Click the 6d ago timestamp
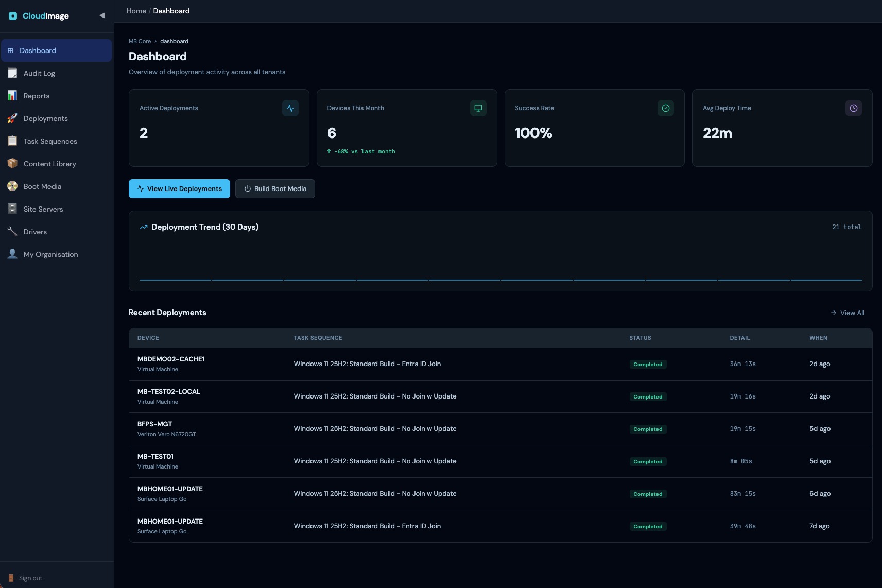The width and height of the screenshot is (882, 588). coord(820,493)
